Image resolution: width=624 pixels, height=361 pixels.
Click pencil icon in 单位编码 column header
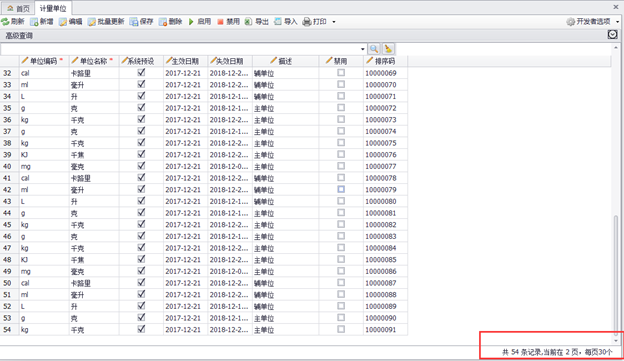point(25,60)
